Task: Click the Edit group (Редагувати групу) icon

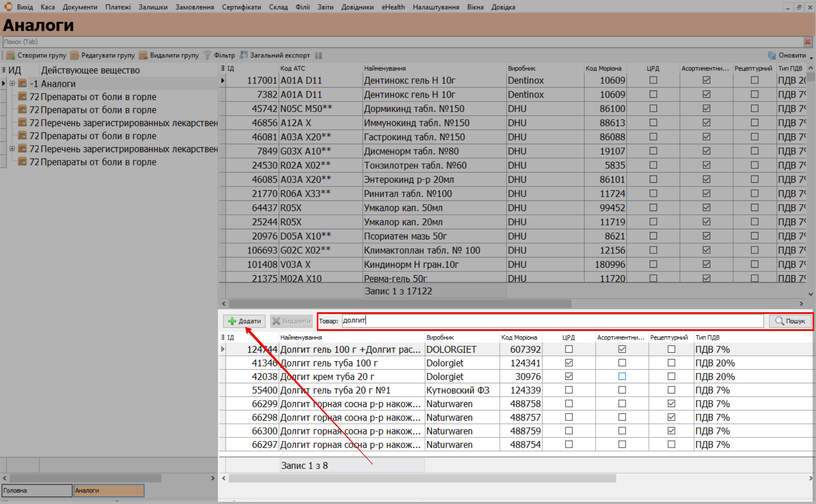Action: (x=75, y=55)
